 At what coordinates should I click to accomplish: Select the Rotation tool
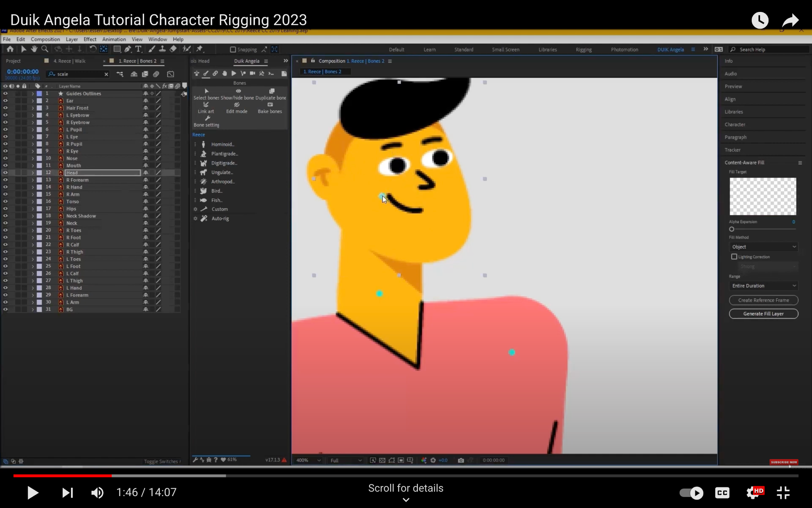point(93,49)
